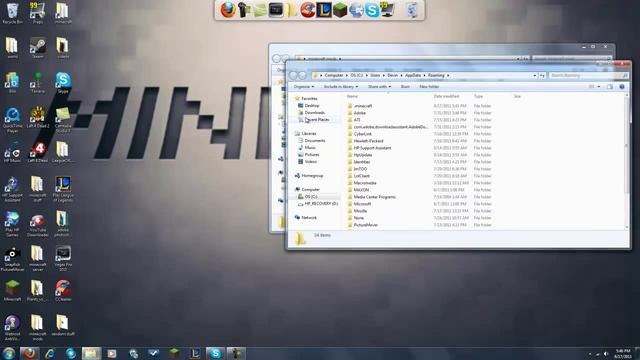Select Downloads under Favorites
Viewport: 640px width, 360px height.
pos(315,113)
